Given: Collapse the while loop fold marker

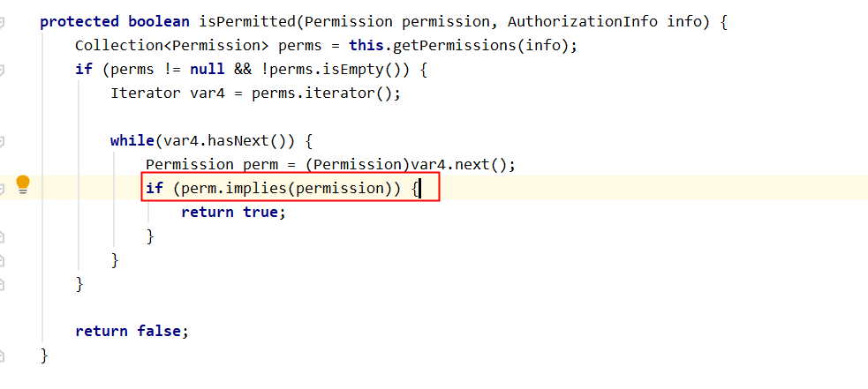Looking at the screenshot, I should pos(3,140).
